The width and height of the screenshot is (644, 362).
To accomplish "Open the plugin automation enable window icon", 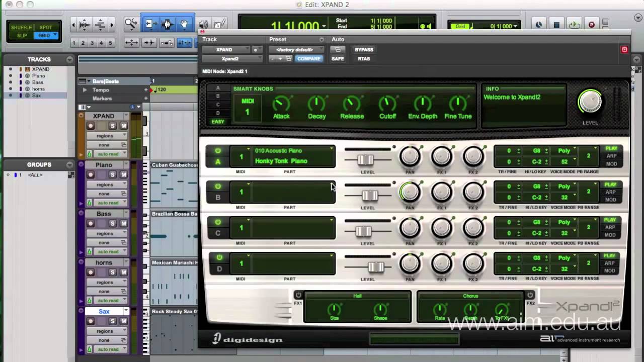I will point(338,49).
